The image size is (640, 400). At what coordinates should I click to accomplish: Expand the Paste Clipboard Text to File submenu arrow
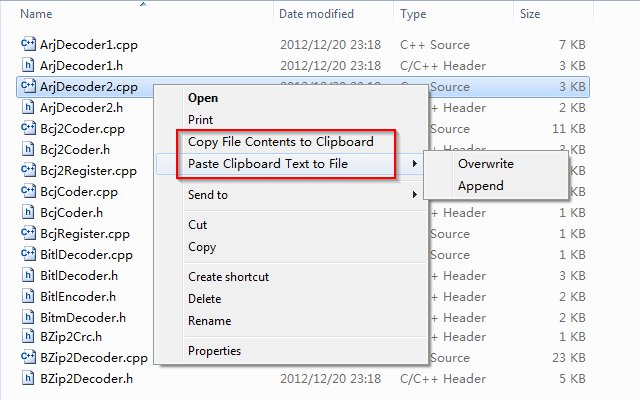pyautogui.click(x=415, y=164)
